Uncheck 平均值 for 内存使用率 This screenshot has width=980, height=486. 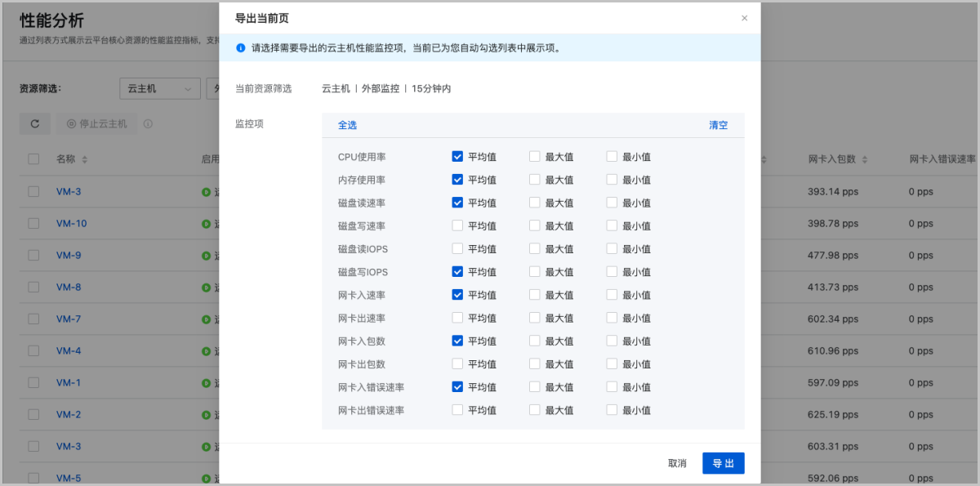point(458,179)
